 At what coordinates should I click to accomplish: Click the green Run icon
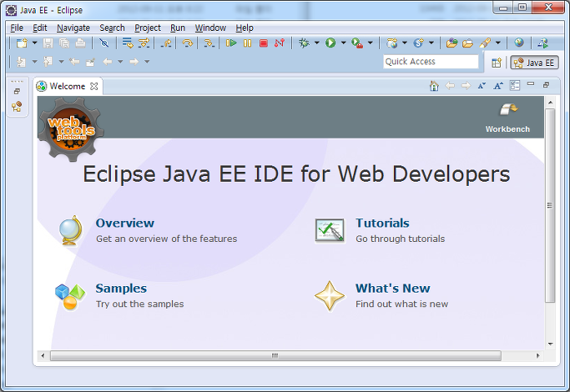(330, 43)
